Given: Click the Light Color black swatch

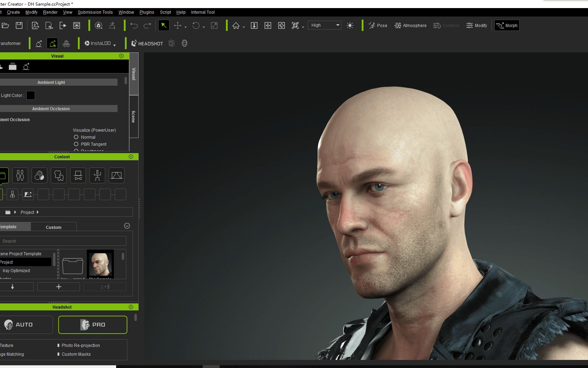Looking at the screenshot, I should (31, 95).
